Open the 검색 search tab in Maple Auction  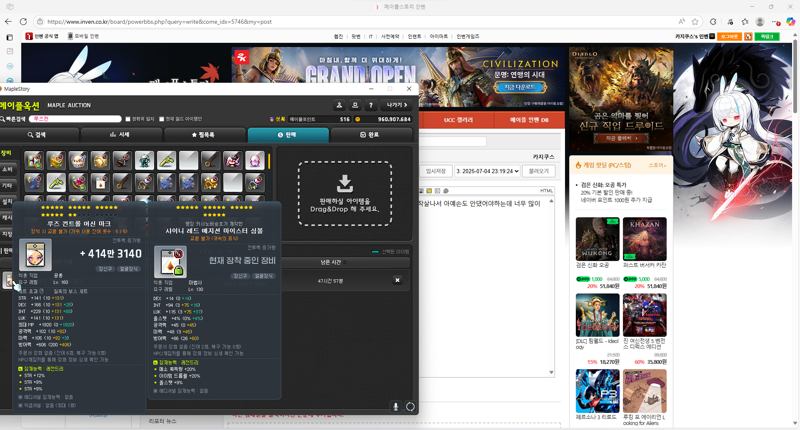37,135
